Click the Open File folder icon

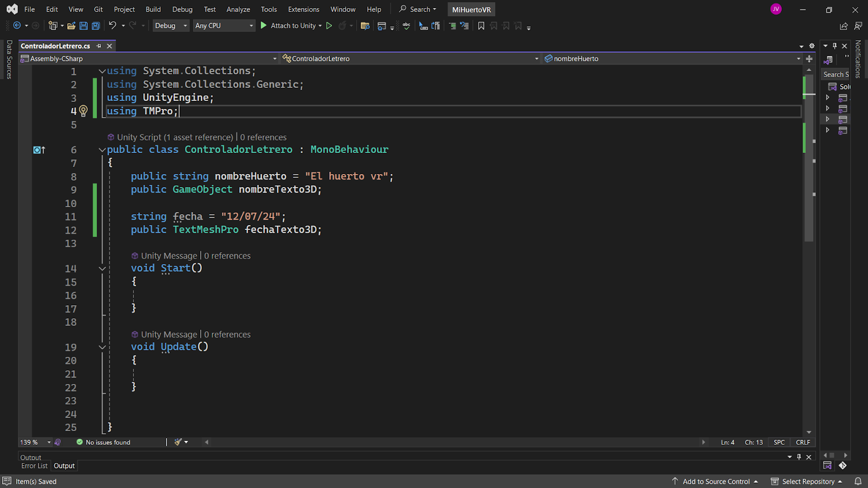(71, 25)
